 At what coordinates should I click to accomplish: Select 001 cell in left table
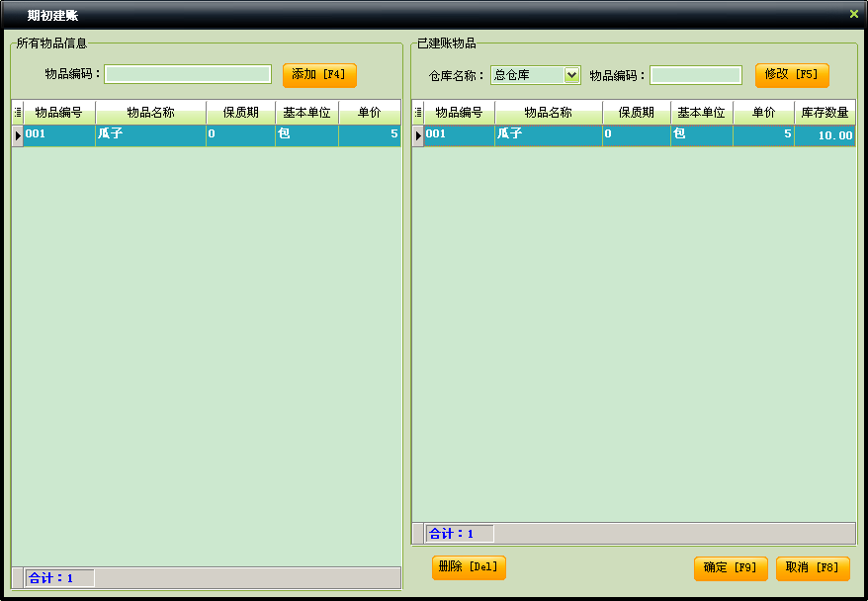pyautogui.click(x=59, y=135)
